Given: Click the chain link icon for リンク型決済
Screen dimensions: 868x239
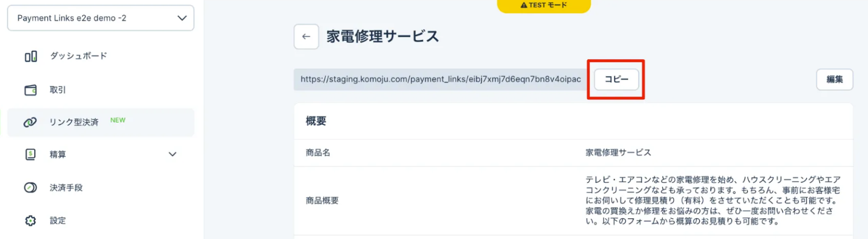Looking at the screenshot, I should (30, 122).
